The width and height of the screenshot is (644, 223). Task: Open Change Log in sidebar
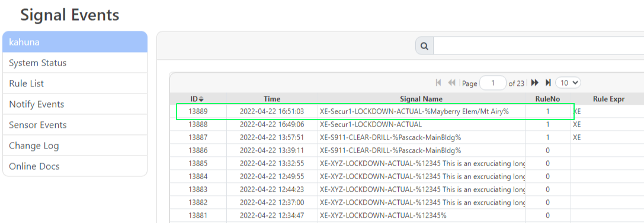(75, 146)
